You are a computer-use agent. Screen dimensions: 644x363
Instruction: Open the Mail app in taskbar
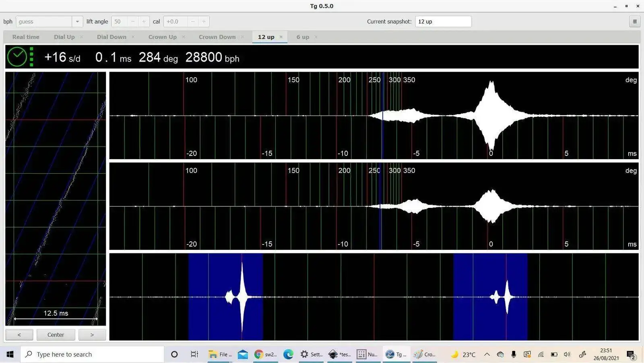pyautogui.click(x=243, y=355)
